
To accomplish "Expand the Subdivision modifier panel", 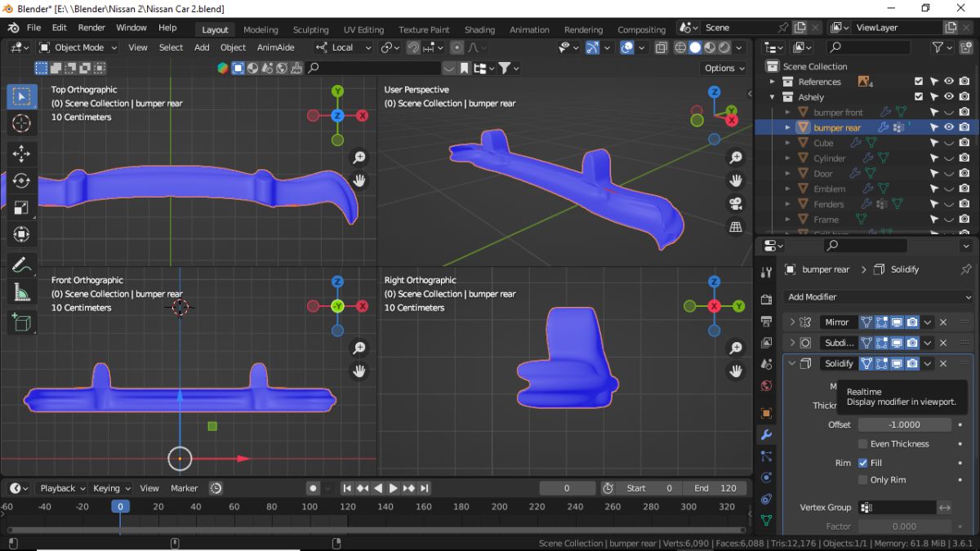I will [x=791, y=343].
